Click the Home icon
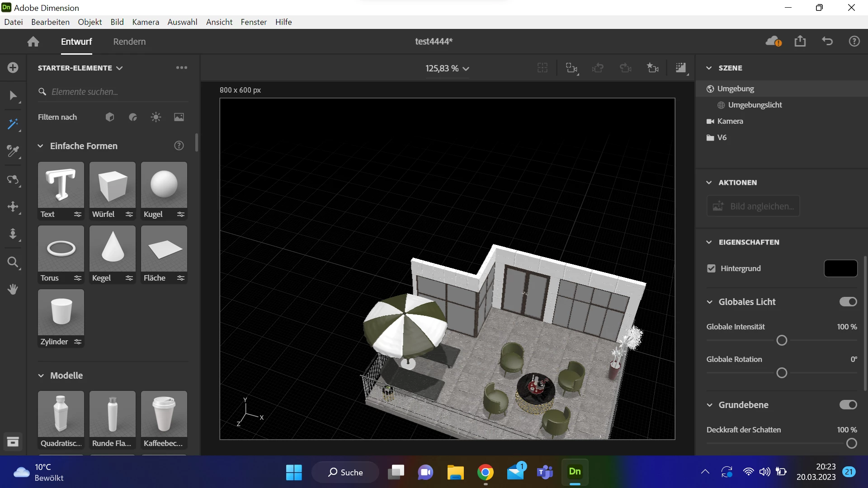Image resolution: width=868 pixels, height=488 pixels. click(x=33, y=42)
